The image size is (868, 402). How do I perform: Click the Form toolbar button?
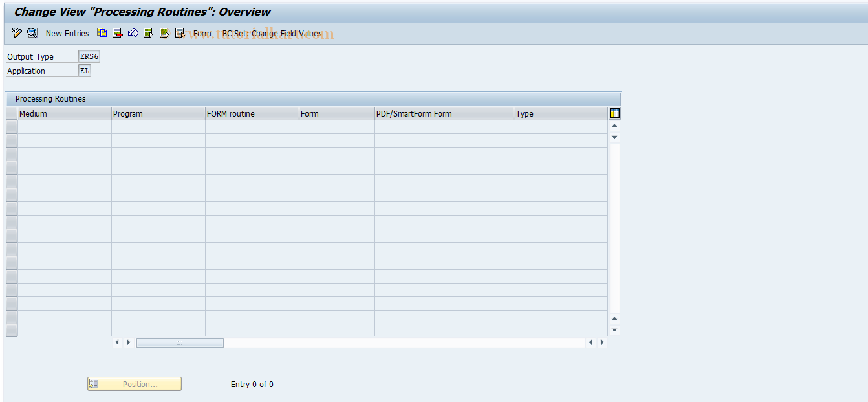tap(202, 34)
